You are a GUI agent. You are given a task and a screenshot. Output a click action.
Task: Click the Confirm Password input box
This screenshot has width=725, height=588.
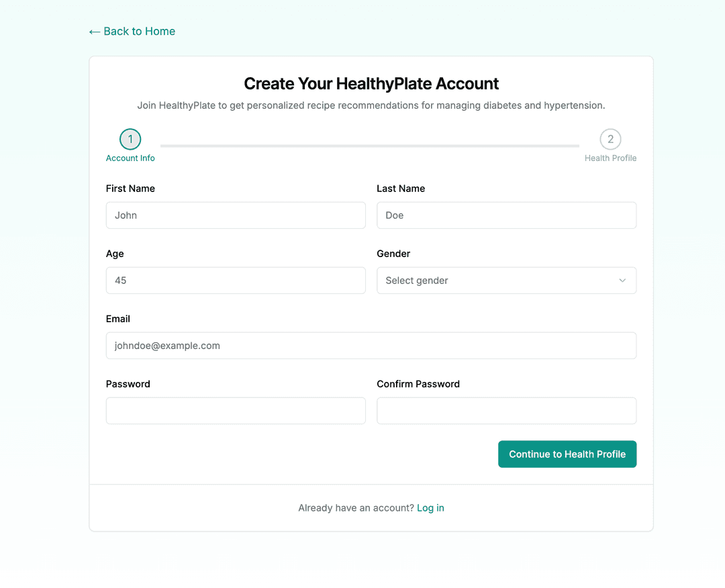(x=506, y=410)
